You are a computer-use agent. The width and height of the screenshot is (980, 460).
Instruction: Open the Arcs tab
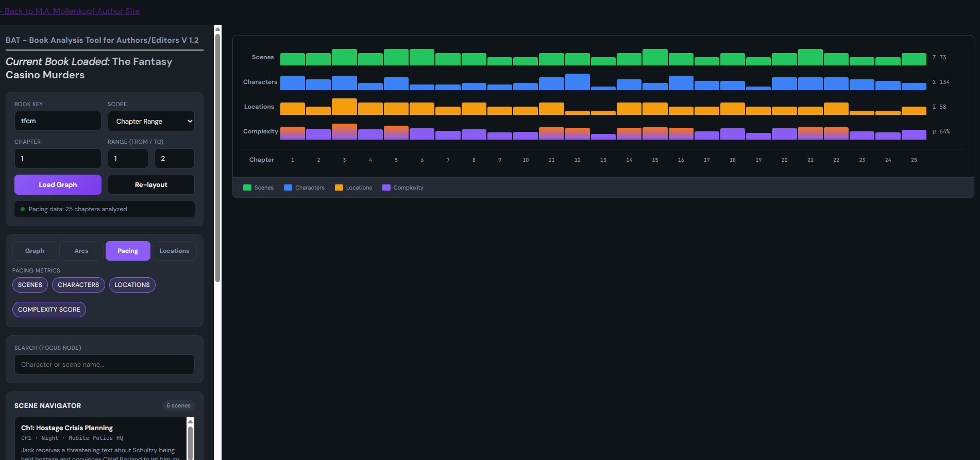pyautogui.click(x=81, y=251)
